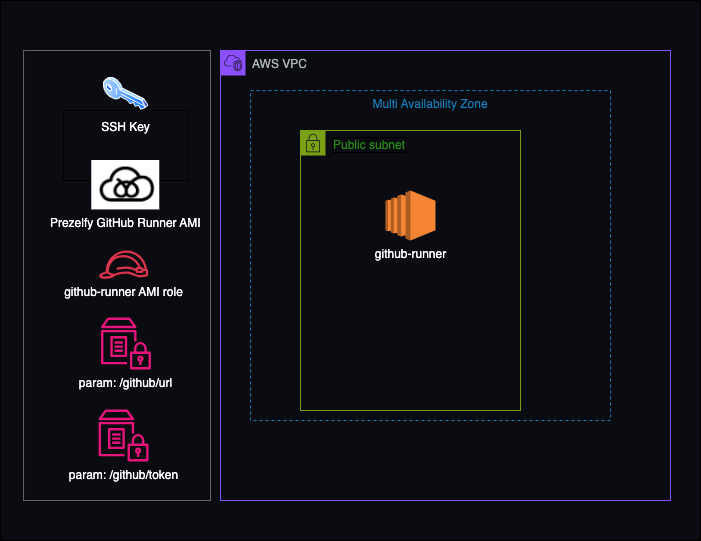This screenshot has width=701, height=541.
Task: Click the "Multi Availability Zone" label
Action: (430, 104)
